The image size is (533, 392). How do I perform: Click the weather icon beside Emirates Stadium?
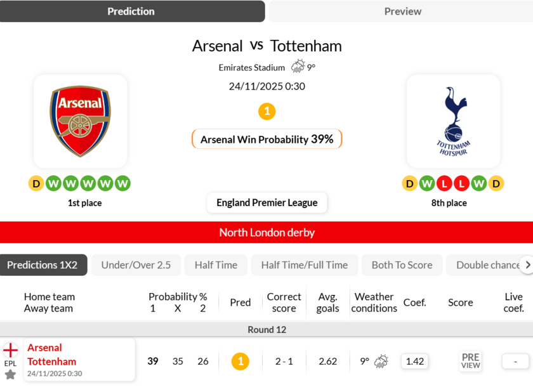point(298,67)
